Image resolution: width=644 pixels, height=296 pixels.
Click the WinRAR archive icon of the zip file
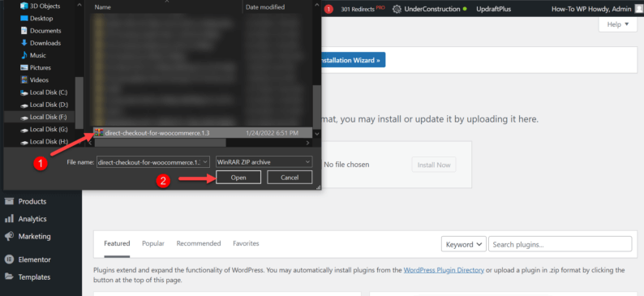99,133
